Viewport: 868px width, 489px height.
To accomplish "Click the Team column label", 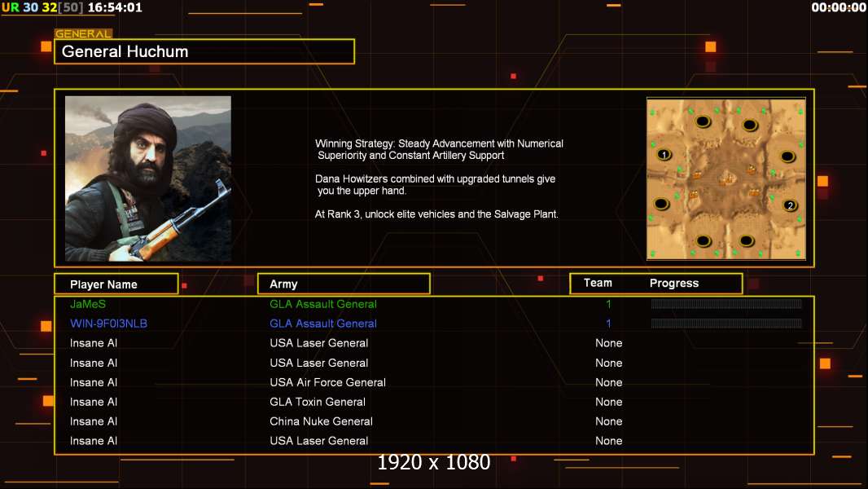I will [598, 283].
